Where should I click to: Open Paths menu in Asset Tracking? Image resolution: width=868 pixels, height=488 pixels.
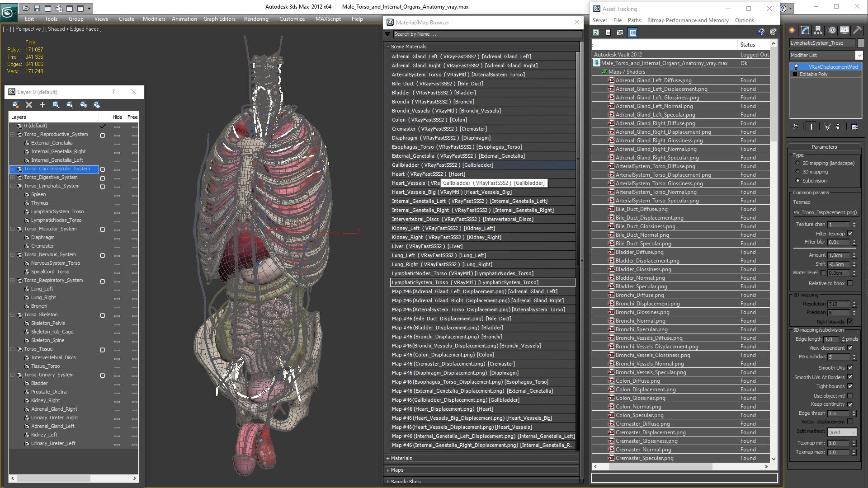pyautogui.click(x=634, y=20)
